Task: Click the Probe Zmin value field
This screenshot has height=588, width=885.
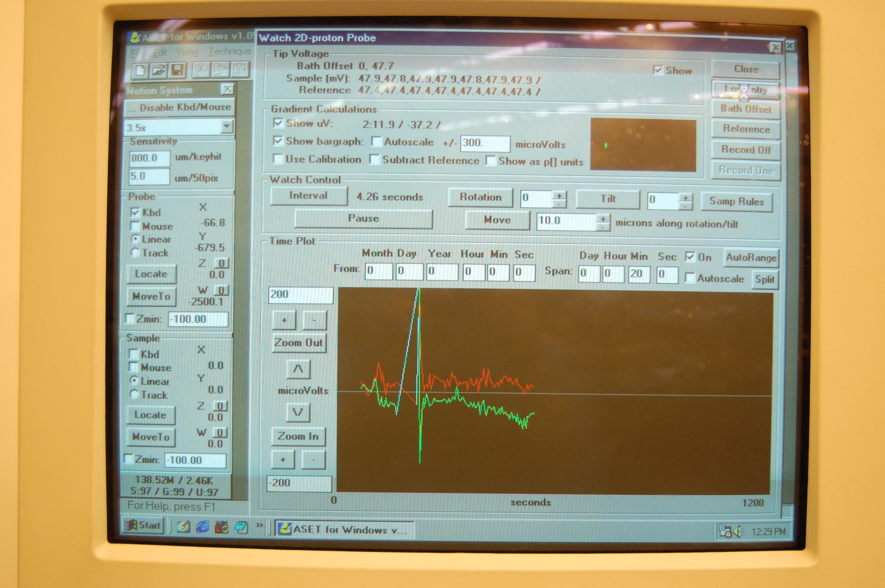Action: point(198,319)
